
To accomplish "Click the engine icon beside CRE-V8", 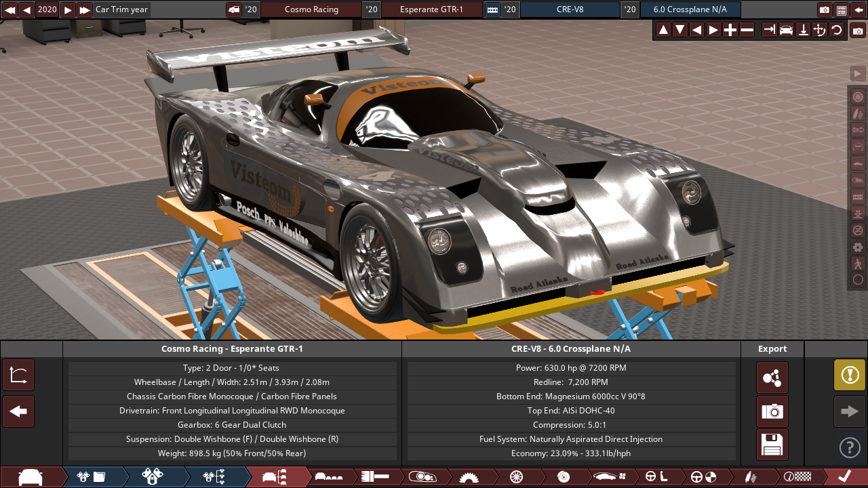I will coord(493,9).
